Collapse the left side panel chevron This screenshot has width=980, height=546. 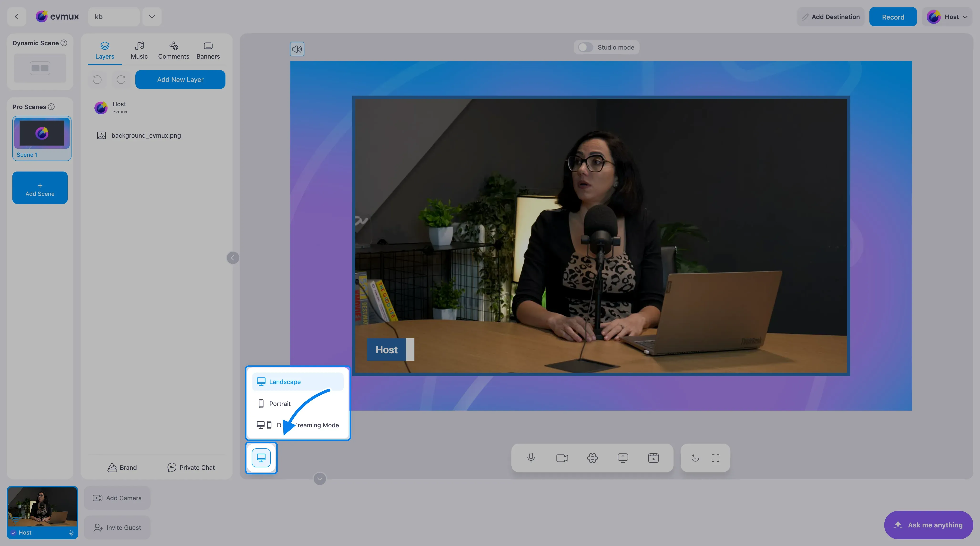point(233,258)
